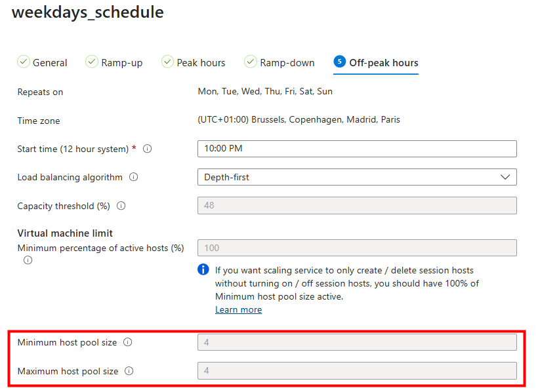Select the Off-peak hours tab
This screenshot has width=538, height=392.
click(376, 63)
